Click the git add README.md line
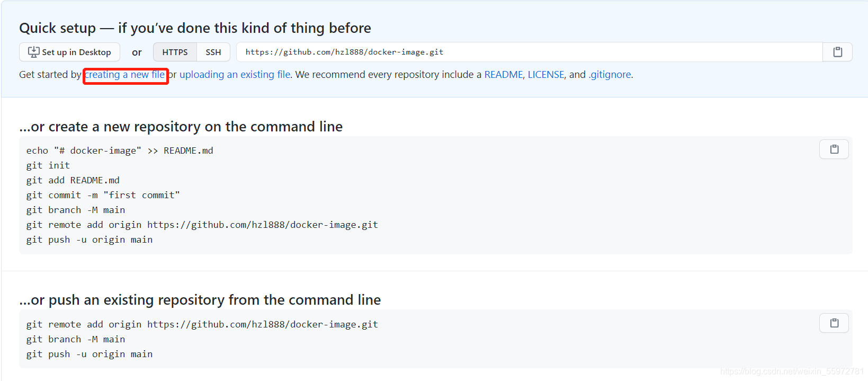This screenshot has height=381, width=868. click(x=73, y=180)
